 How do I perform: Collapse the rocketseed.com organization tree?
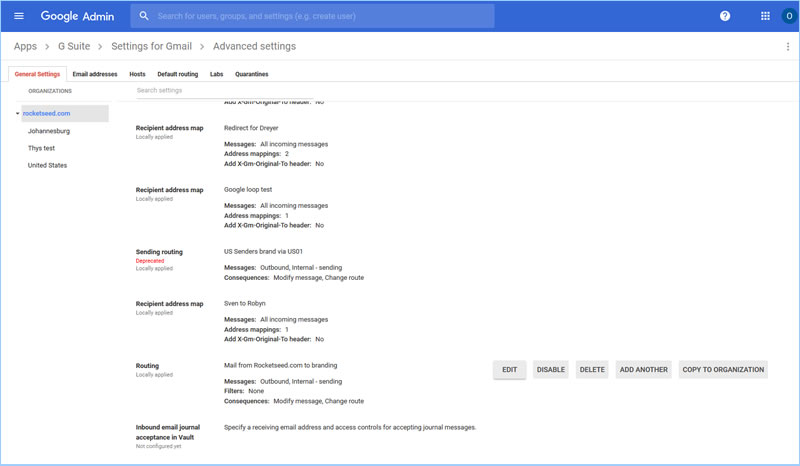(x=17, y=113)
